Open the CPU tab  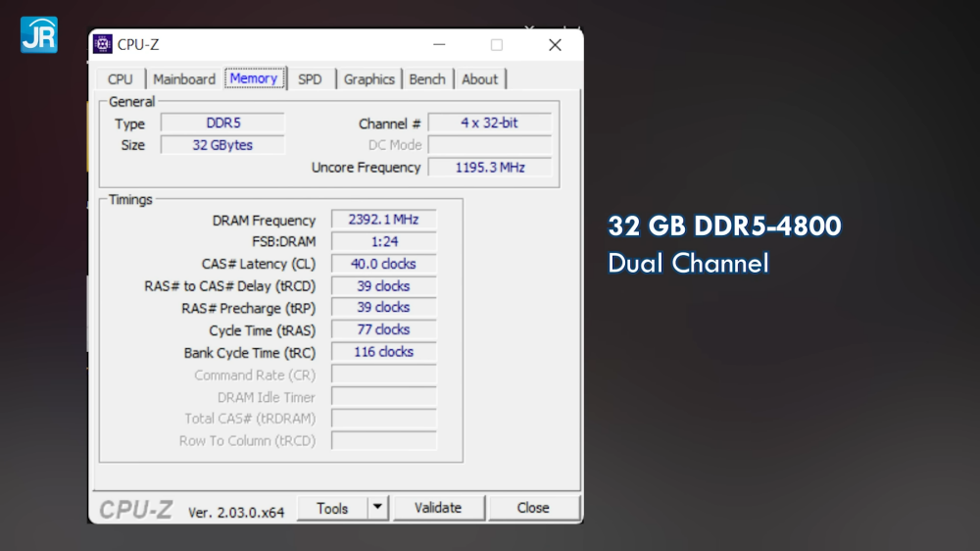click(x=120, y=79)
